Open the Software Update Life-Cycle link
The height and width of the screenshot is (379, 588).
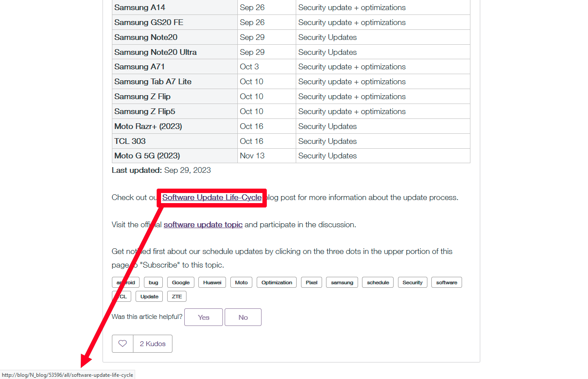(212, 197)
